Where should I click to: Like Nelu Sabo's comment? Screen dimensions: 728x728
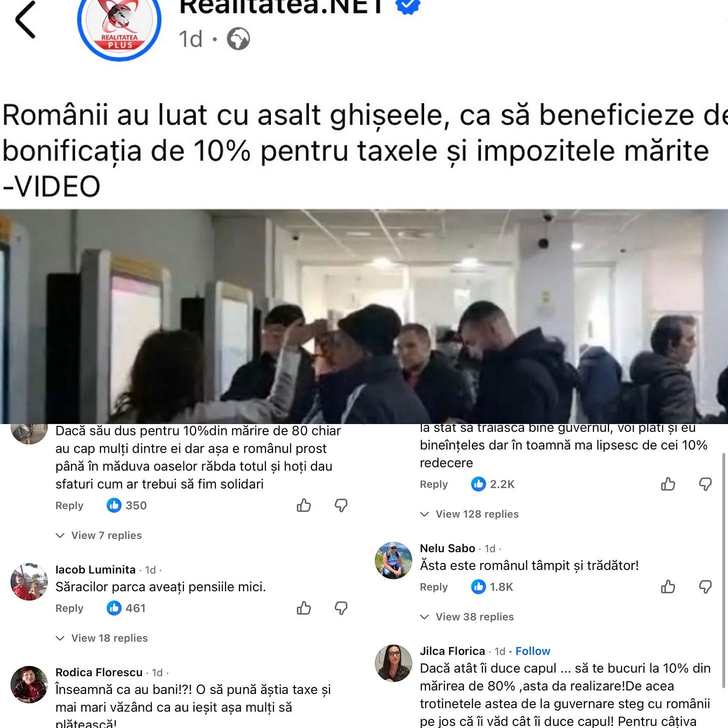[x=668, y=586]
